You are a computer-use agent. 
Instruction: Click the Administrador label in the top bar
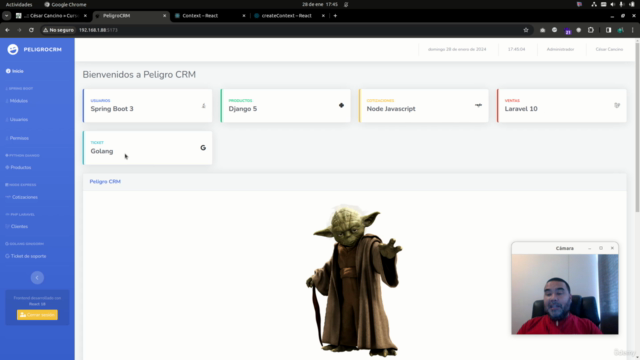pyautogui.click(x=560, y=49)
